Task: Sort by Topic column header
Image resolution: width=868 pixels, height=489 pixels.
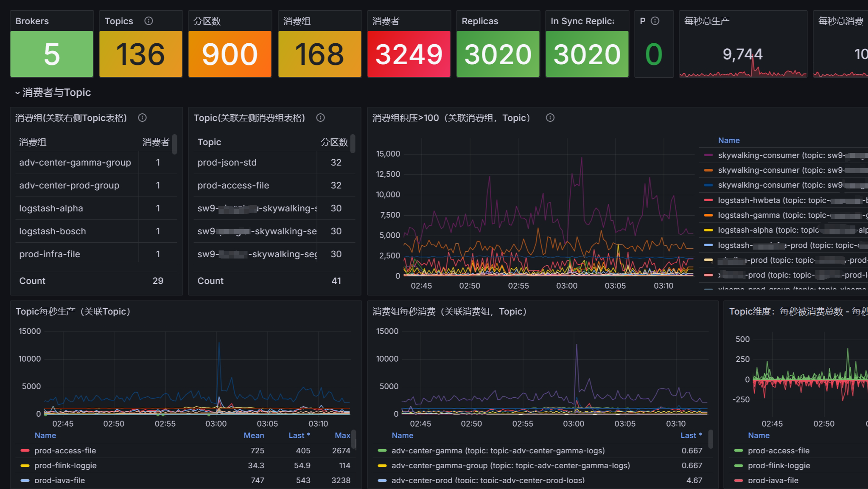Action: pos(209,142)
